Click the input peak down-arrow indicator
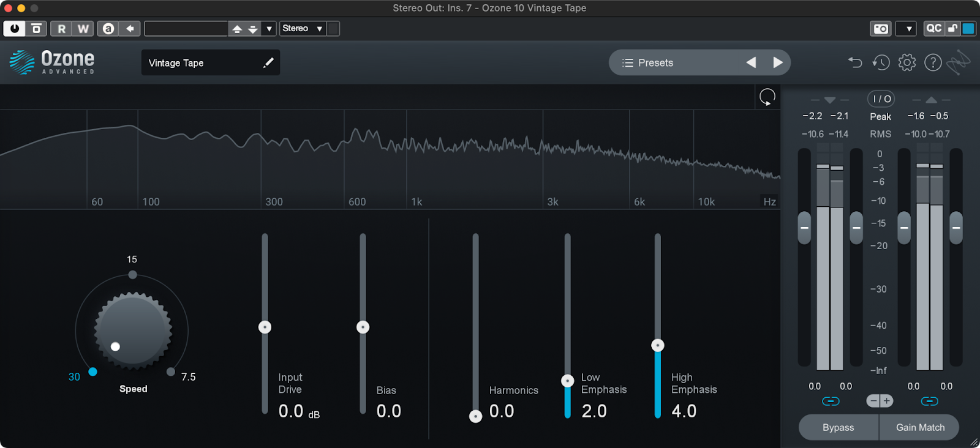 tap(830, 100)
